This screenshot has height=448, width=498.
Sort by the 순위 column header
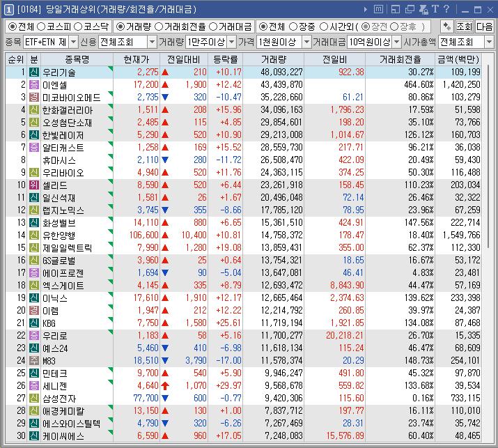pyautogui.click(x=16, y=59)
